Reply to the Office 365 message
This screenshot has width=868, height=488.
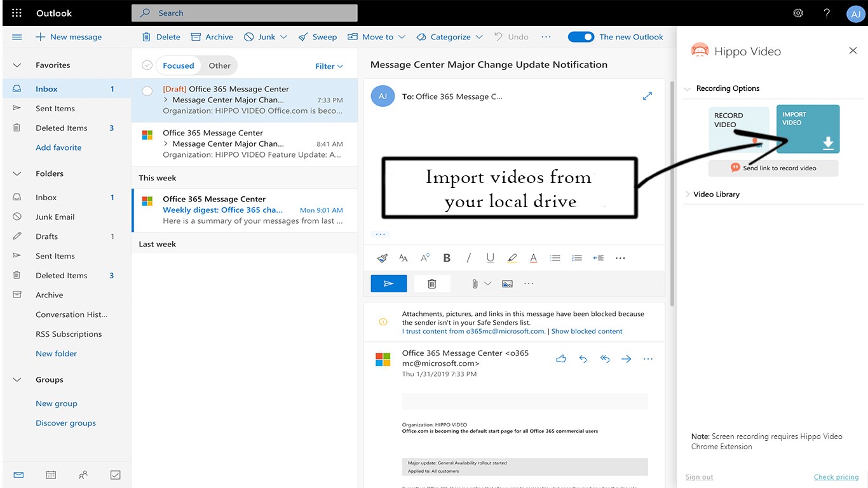pos(583,359)
